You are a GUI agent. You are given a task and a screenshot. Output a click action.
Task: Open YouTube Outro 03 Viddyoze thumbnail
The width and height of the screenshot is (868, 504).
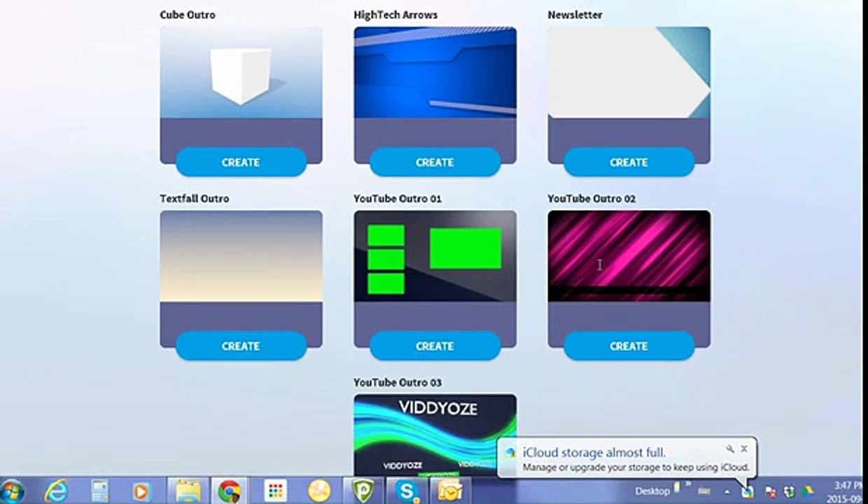pyautogui.click(x=435, y=435)
